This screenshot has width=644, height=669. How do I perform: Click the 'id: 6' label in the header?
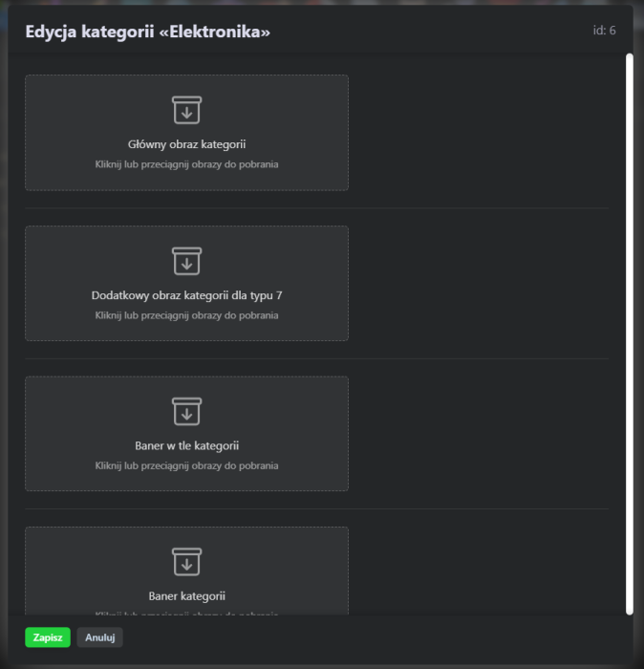(604, 31)
